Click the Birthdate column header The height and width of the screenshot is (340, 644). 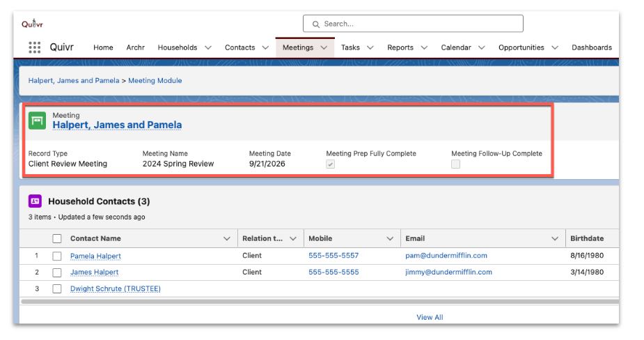pyautogui.click(x=587, y=238)
